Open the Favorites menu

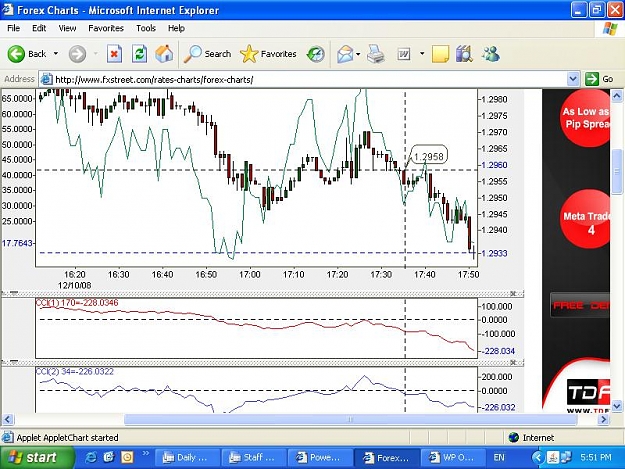coord(106,28)
